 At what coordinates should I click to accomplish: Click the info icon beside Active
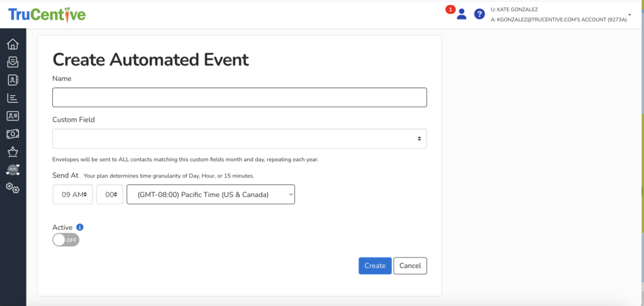coord(80,227)
